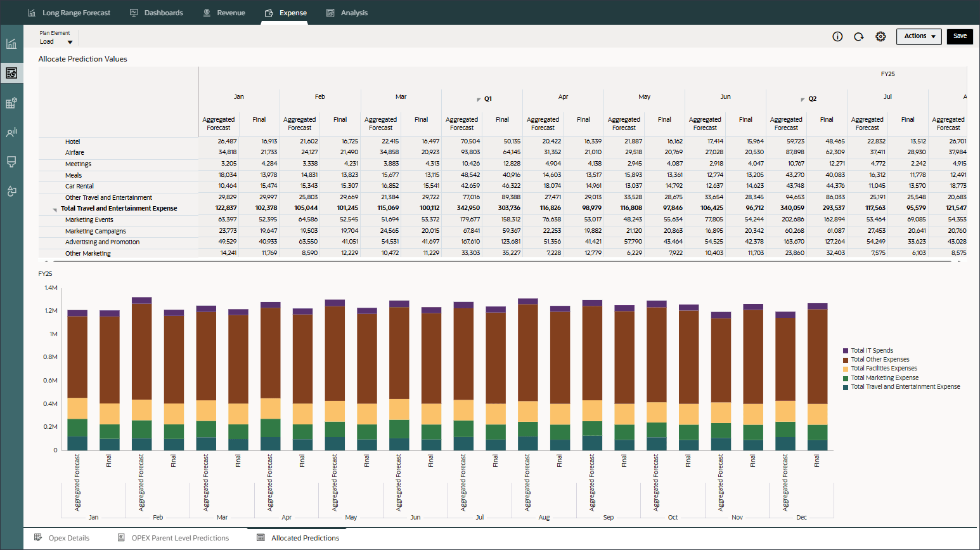Open the Plan Element Load dropdown

click(x=70, y=42)
